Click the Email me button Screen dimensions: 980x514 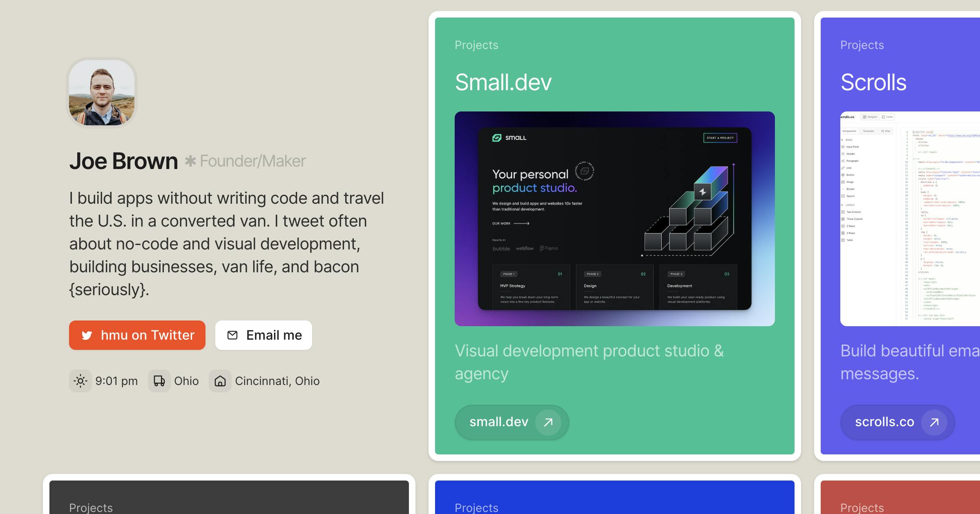pyautogui.click(x=263, y=335)
